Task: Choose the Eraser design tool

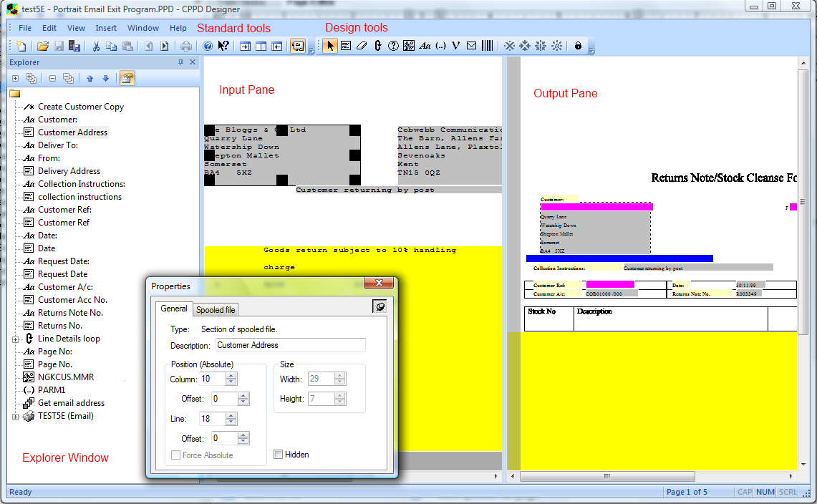Action: [x=362, y=46]
